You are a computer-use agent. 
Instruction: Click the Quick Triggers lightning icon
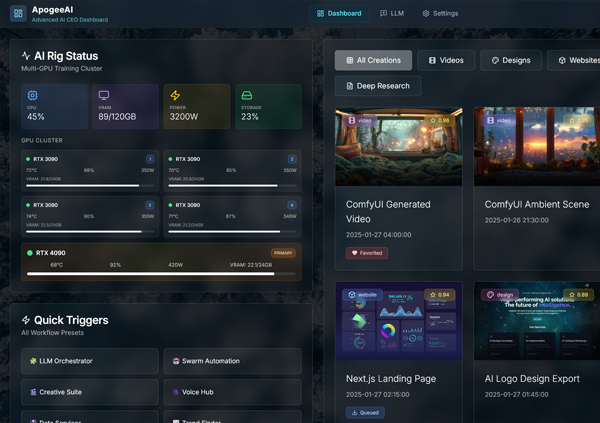click(x=26, y=320)
